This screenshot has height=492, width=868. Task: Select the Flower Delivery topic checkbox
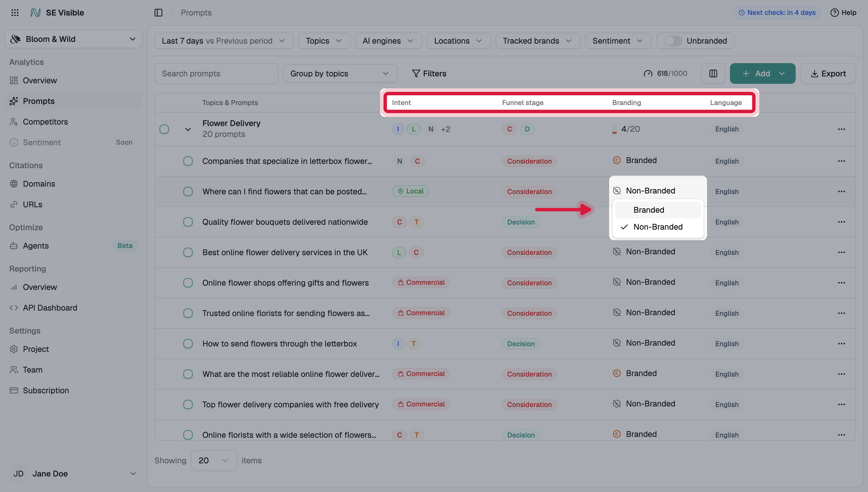pyautogui.click(x=164, y=129)
